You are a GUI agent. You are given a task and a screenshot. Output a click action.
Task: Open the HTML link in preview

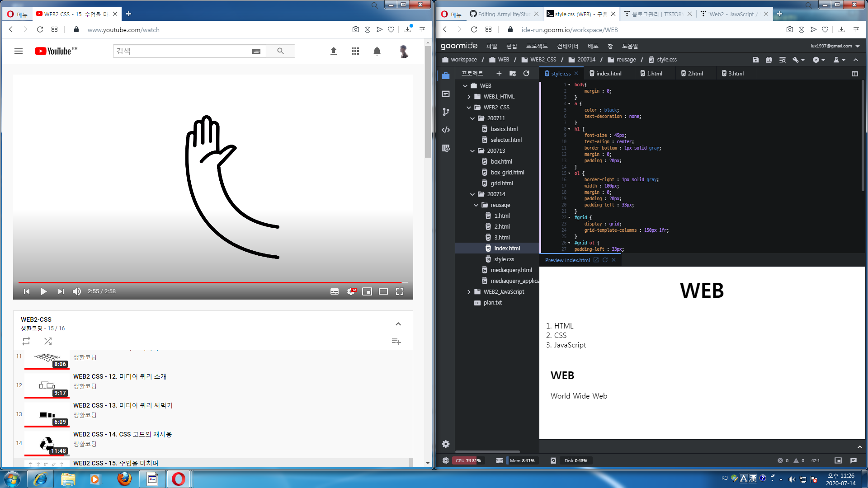[x=563, y=326]
